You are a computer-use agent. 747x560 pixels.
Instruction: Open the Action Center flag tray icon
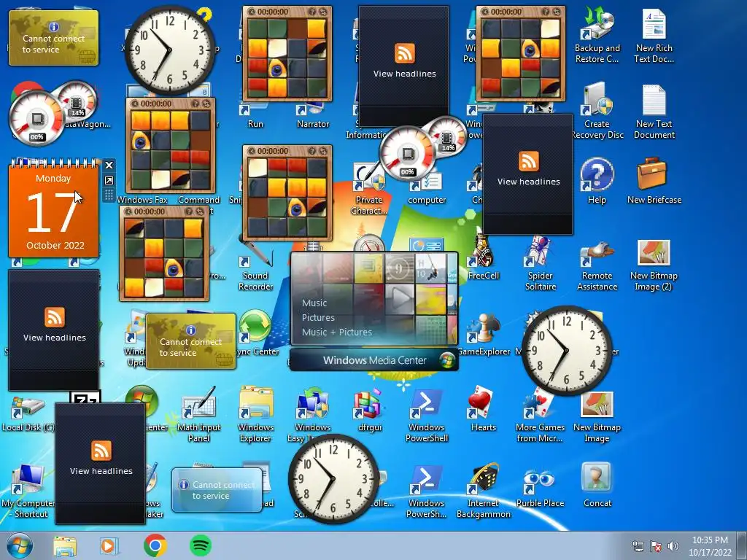[x=656, y=546]
